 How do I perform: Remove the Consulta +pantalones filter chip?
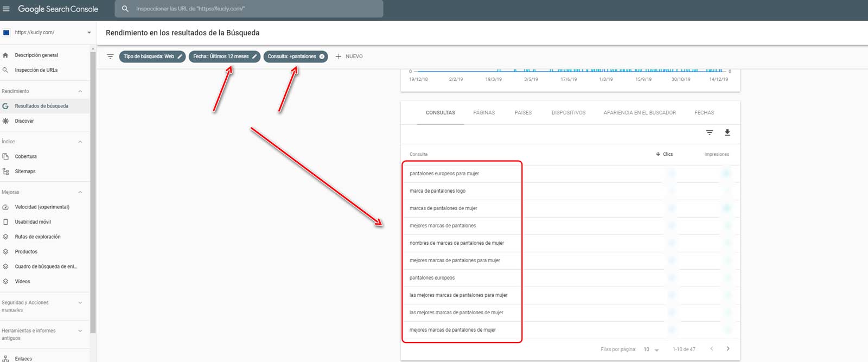(322, 56)
